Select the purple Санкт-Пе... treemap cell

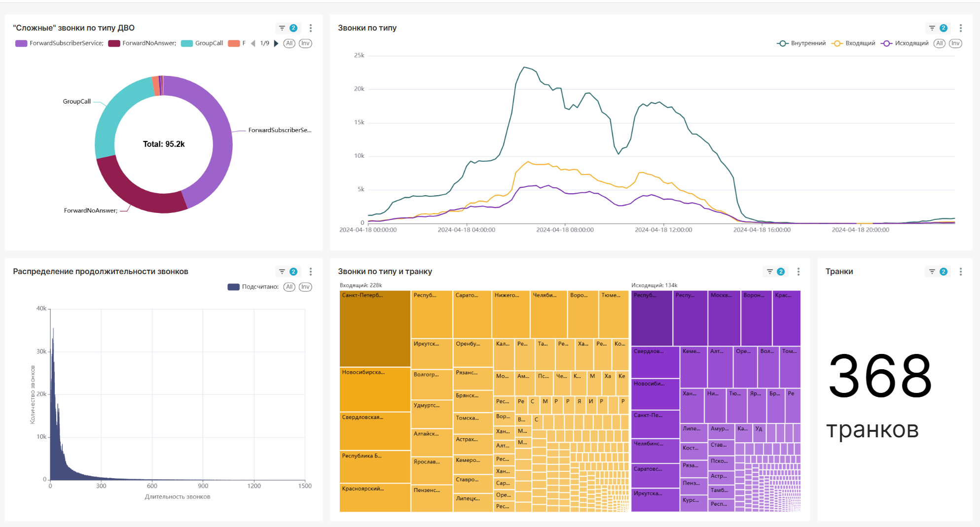(655, 425)
